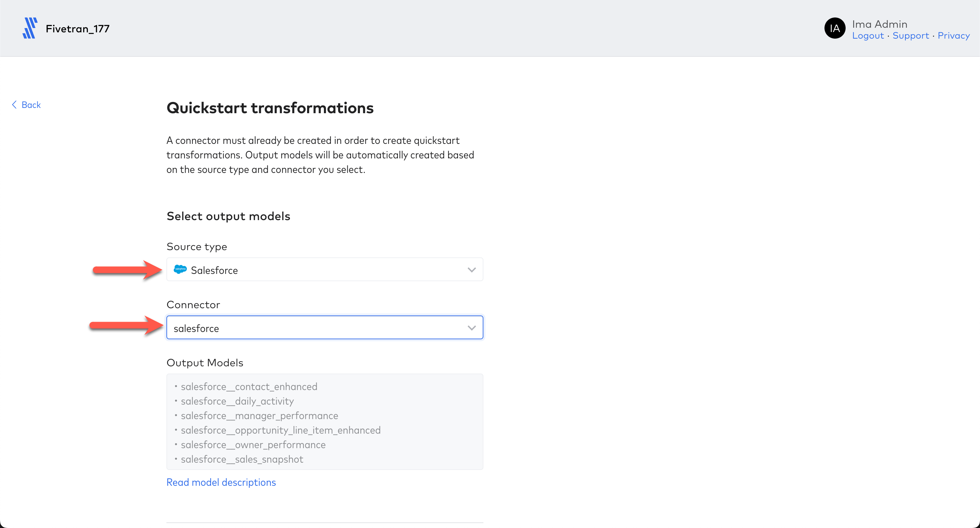Click the Ima Admin avatar icon

pyautogui.click(x=834, y=29)
